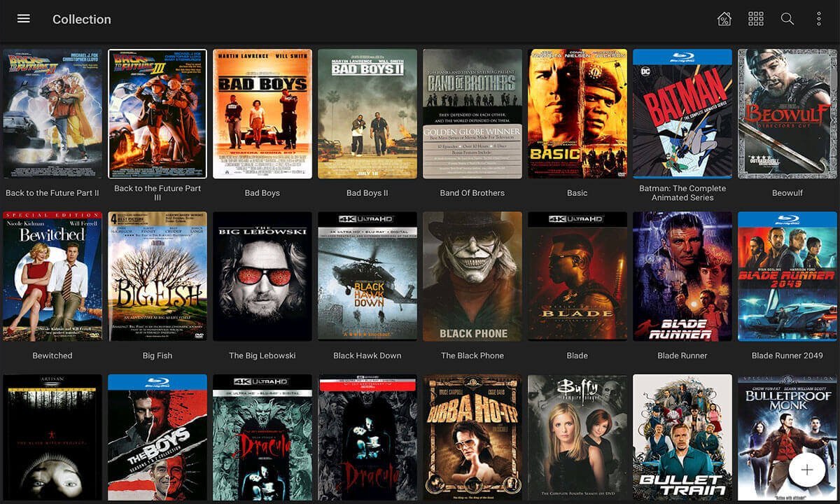Open the Big Fish cover
The height and width of the screenshot is (504, 840).
pyautogui.click(x=157, y=276)
